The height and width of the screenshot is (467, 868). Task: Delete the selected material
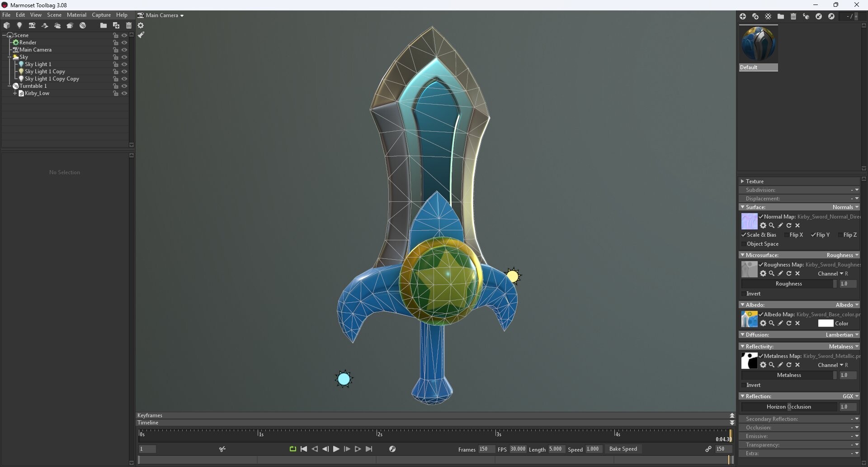793,16
